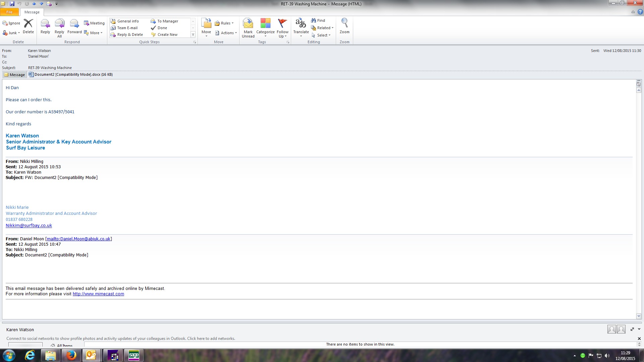Screen dimensions: 644x362
Task: Open the File tab
Action: tap(9, 12)
